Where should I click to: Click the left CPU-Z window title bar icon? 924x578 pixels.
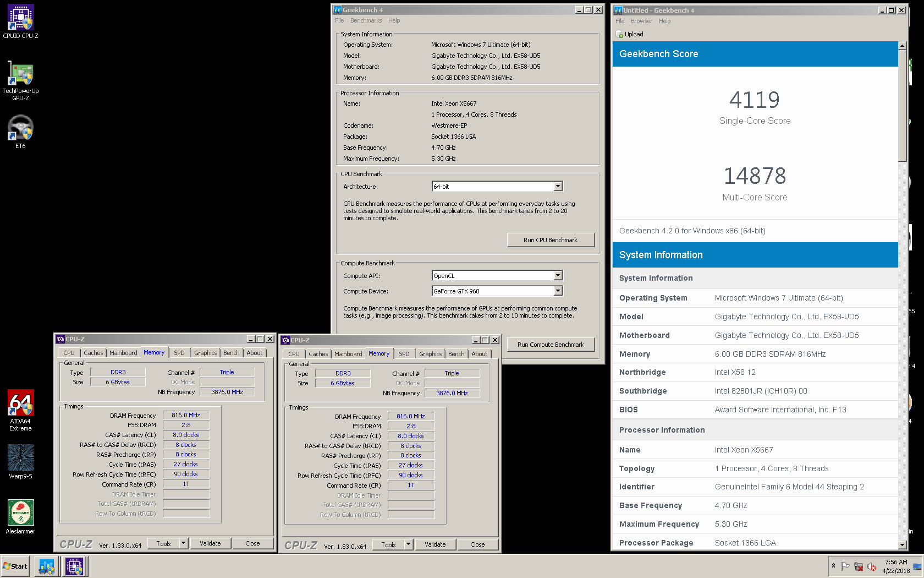(x=61, y=339)
